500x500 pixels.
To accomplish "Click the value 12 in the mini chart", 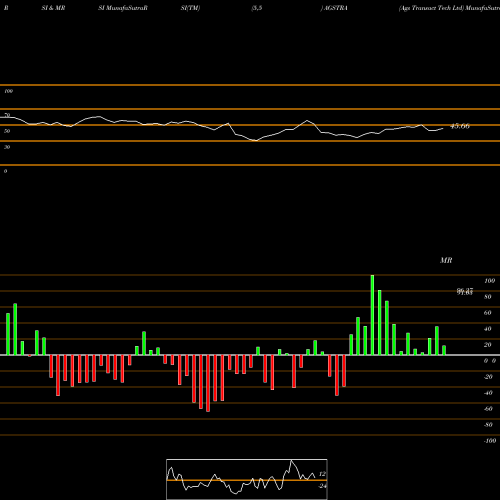I will coord(322,474).
